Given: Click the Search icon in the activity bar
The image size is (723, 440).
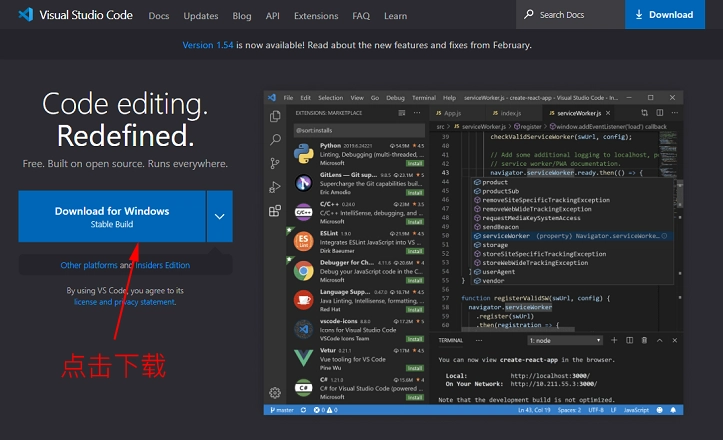Looking at the screenshot, I should pos(275,139).
